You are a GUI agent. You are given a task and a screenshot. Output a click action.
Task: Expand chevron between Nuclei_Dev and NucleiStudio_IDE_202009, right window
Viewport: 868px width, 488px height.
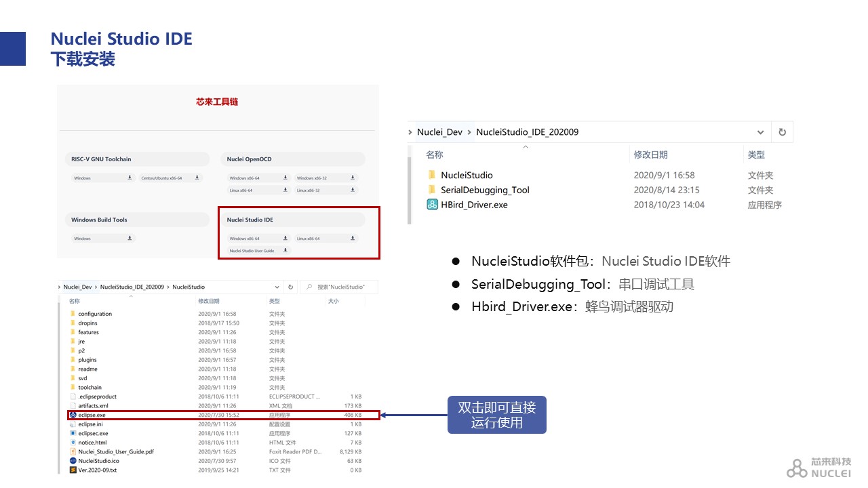469,132
